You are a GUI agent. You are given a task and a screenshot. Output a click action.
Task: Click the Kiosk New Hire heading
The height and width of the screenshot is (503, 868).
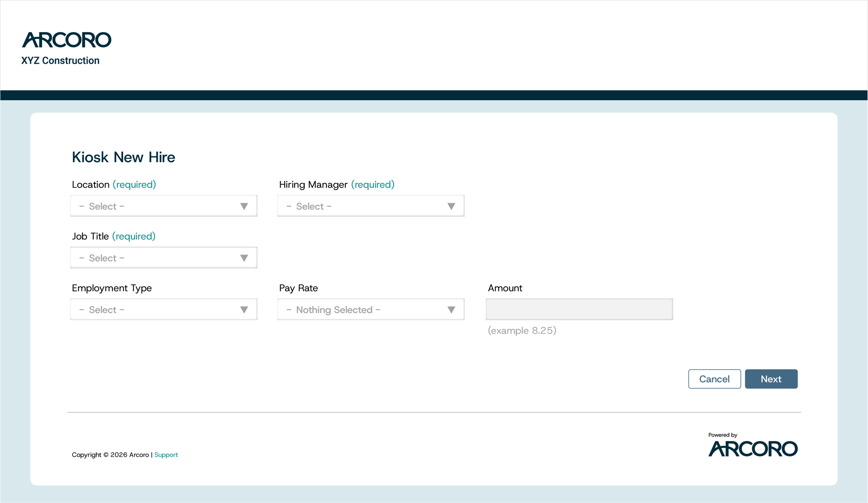(124, 157)
